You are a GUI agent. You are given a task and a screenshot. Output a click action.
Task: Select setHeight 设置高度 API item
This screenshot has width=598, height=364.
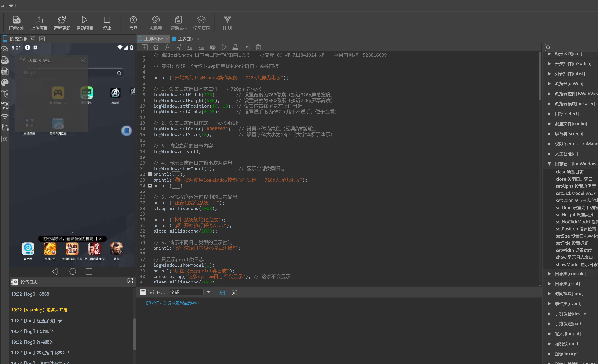point(575,214)
